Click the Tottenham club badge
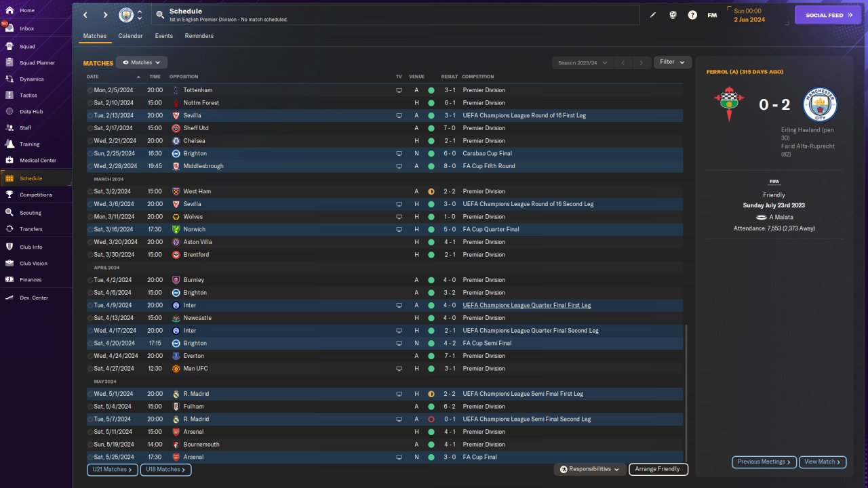 [x=176, y=90]
